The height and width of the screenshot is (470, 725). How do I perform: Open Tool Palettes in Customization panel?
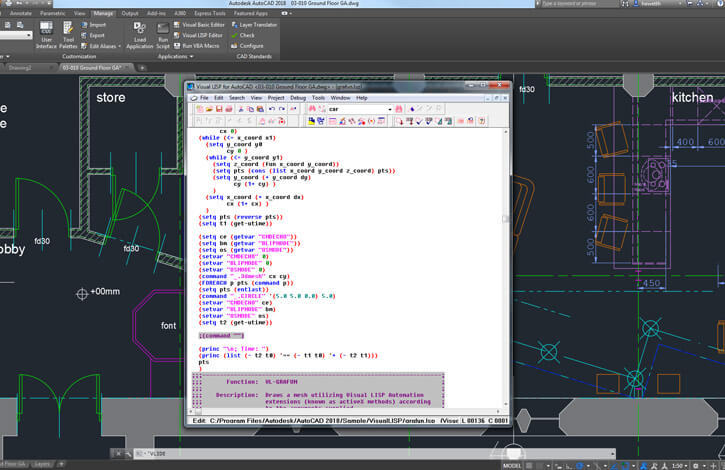tap(68, 34)
